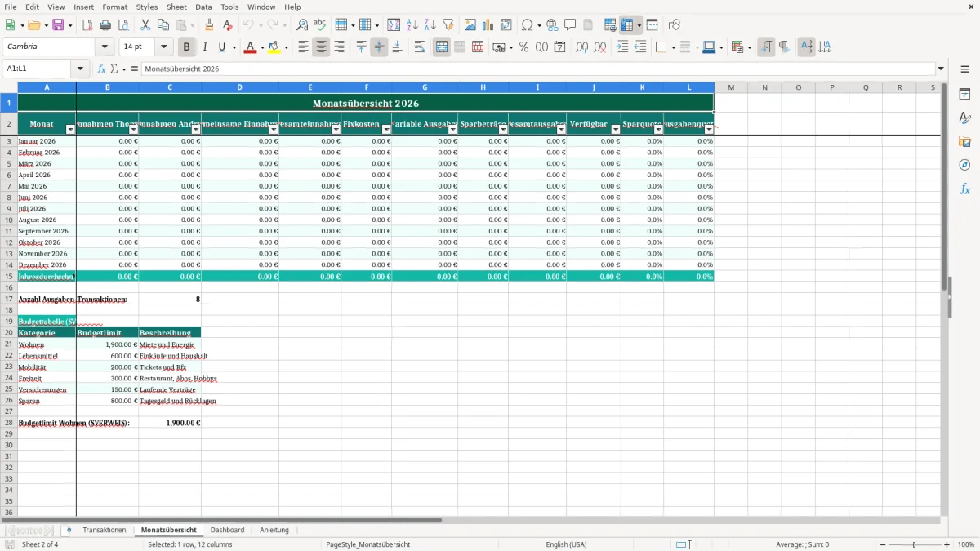
Task: Define the print area
Action: (610, 25)
